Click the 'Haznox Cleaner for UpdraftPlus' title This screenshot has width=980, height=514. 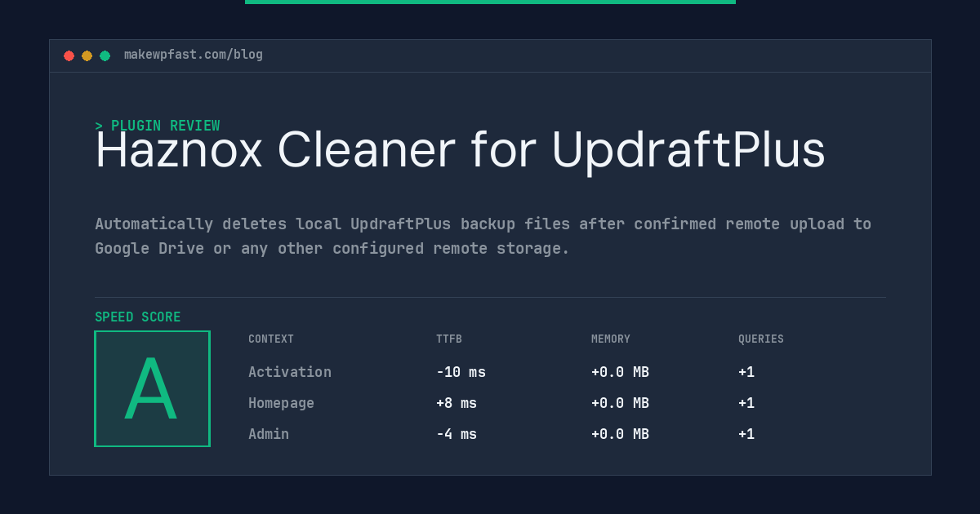coord(460,150)
